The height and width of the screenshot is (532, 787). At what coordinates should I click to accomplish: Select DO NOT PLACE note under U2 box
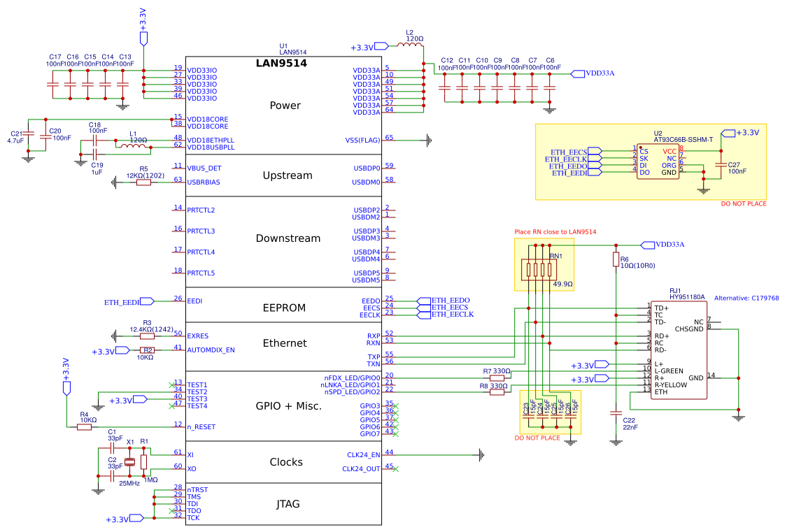tap(744, 204)
